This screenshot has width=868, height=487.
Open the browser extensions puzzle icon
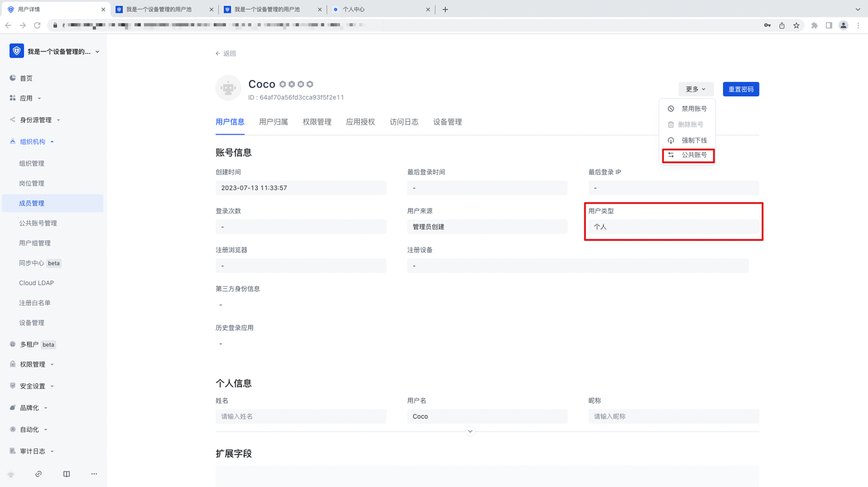(814, 25)
